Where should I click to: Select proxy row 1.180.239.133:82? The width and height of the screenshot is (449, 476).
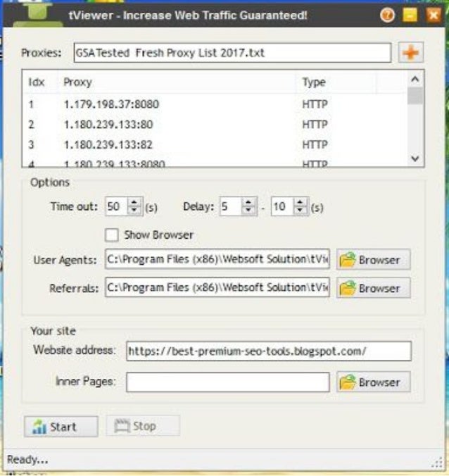[215, 144]
